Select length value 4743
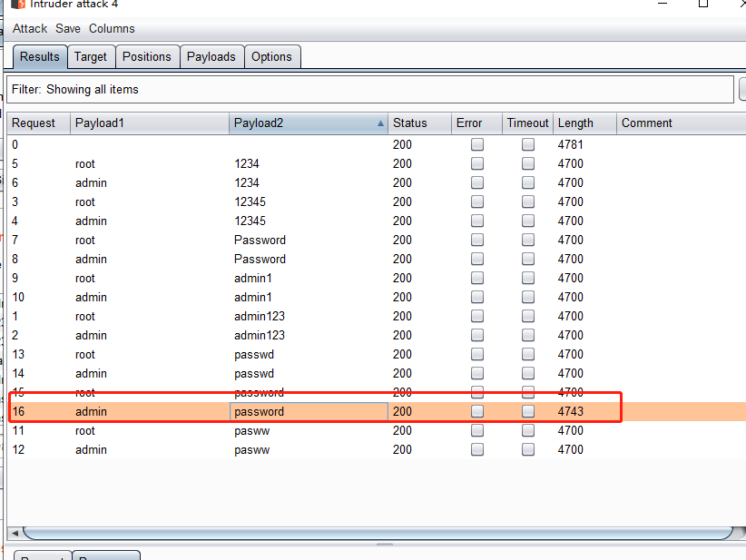 [571, 411]
